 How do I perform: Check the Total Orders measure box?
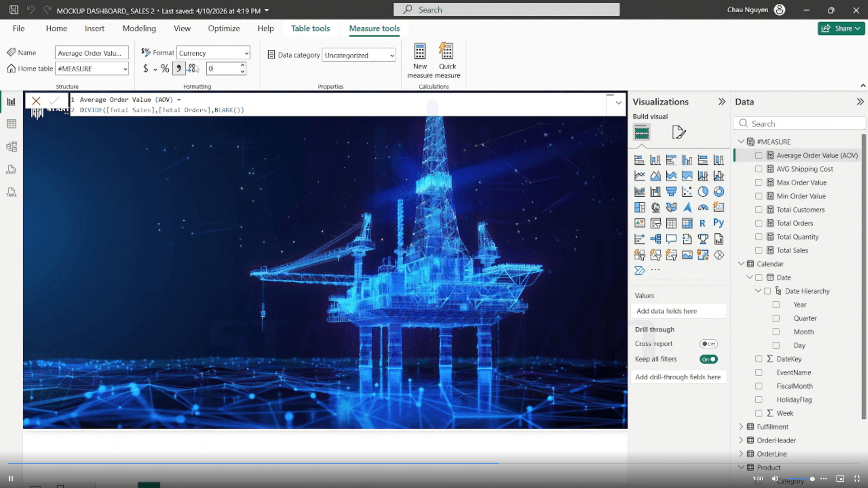(x=759, y=223)
